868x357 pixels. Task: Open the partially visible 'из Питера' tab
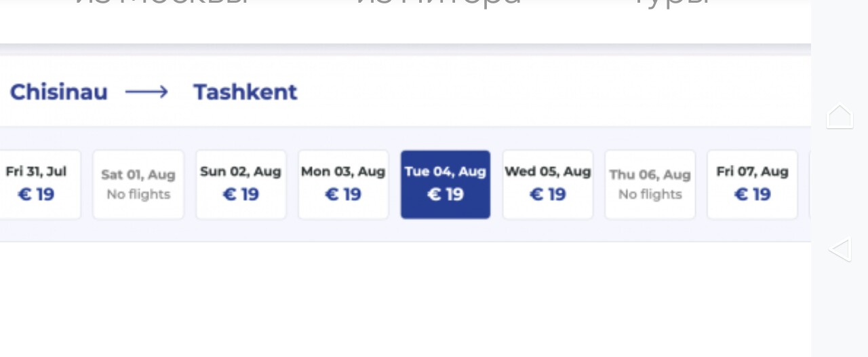[x=439, y=3]
